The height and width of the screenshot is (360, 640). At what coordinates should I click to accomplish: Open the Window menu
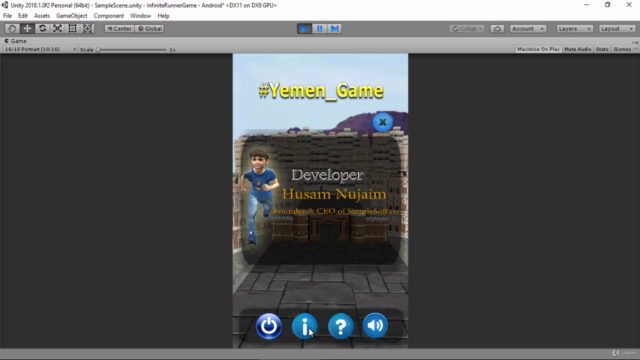[140, 16]
